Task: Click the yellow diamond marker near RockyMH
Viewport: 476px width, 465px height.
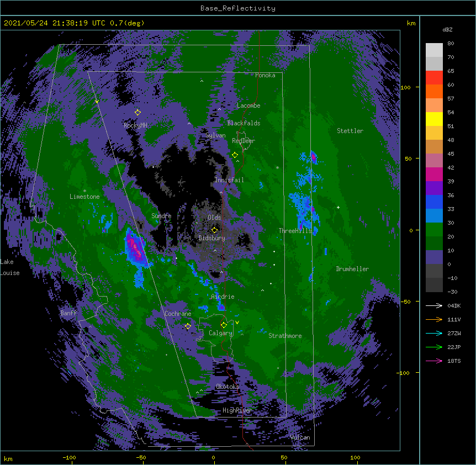Action: point(138,113)
